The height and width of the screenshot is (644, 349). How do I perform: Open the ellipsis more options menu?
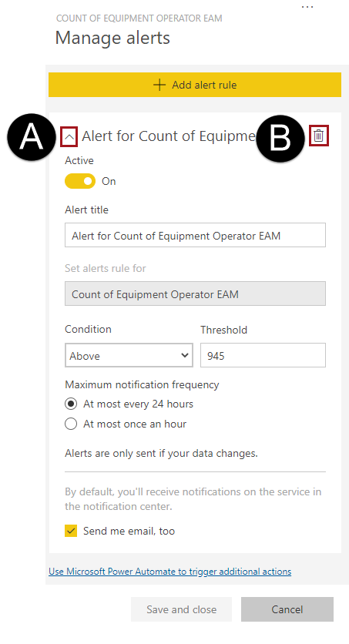(x=307, y=7)
